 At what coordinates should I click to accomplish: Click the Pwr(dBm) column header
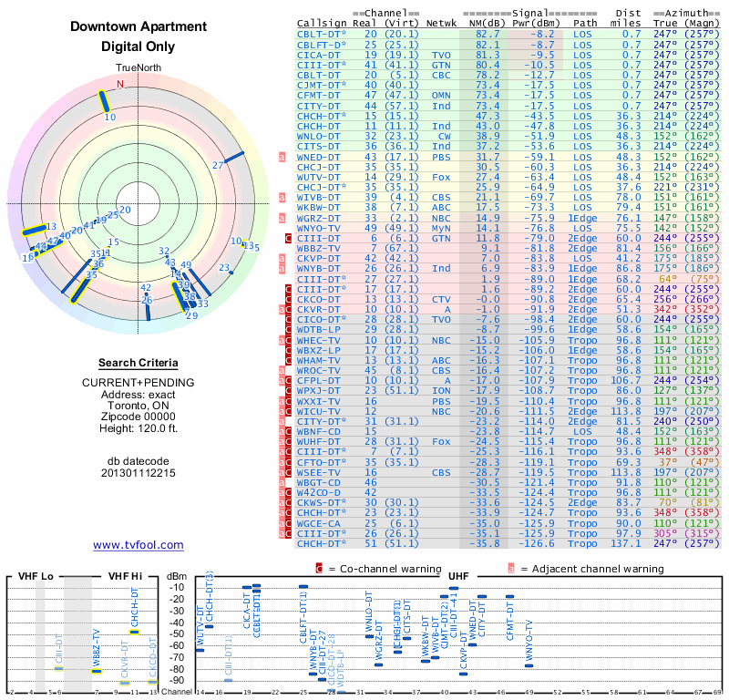pos(536,24)
